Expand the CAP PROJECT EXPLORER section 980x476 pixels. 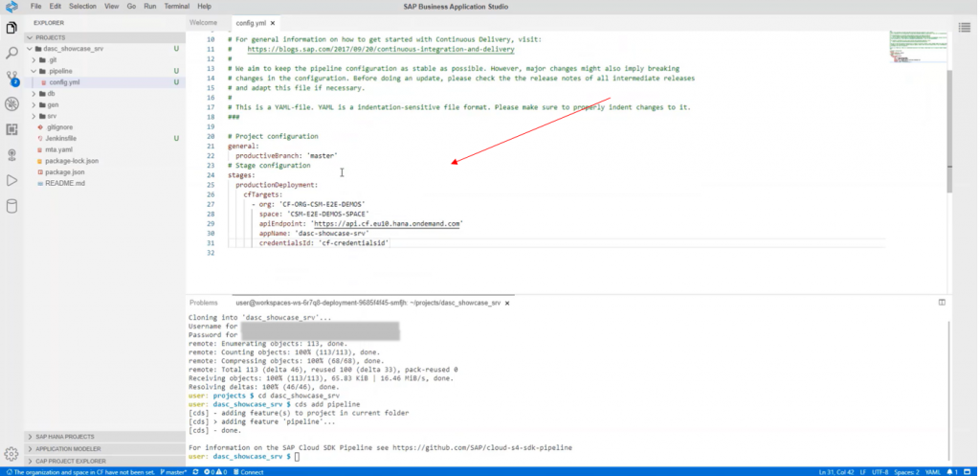pos(105,461)
